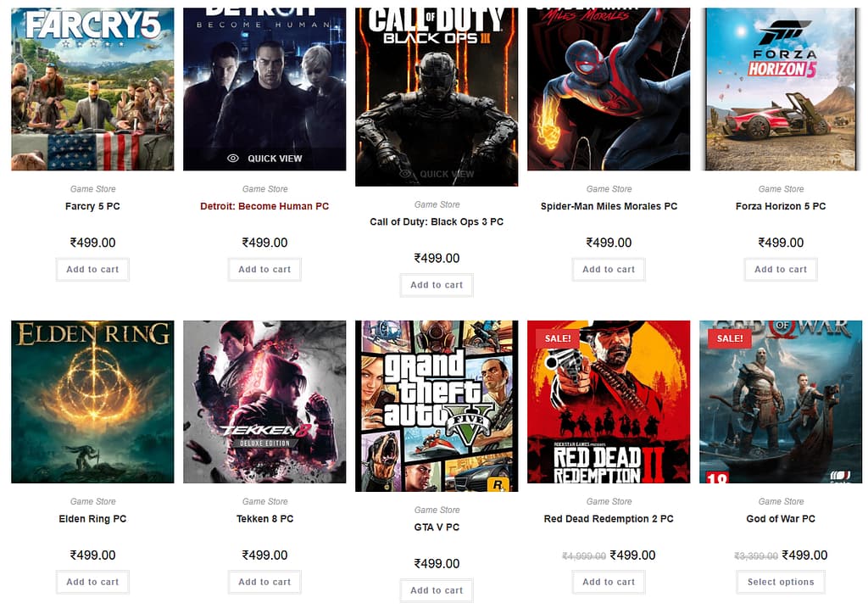This screenshot has height=614, width=868.
Task: Add Elden Ring PC to cart
Action: pyautogui.click(x=92, y=582)
